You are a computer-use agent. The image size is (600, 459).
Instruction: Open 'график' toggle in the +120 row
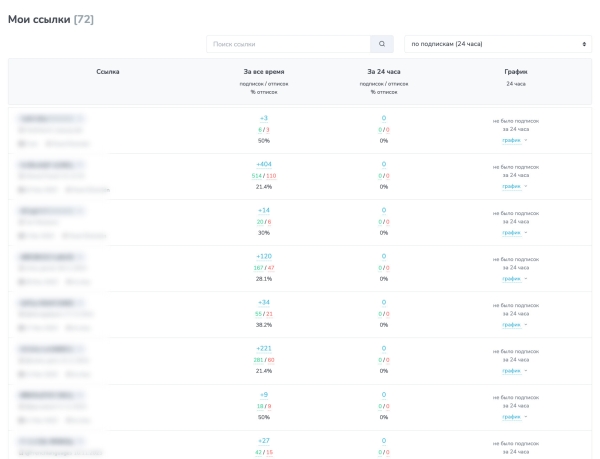(x=515, y=279)
